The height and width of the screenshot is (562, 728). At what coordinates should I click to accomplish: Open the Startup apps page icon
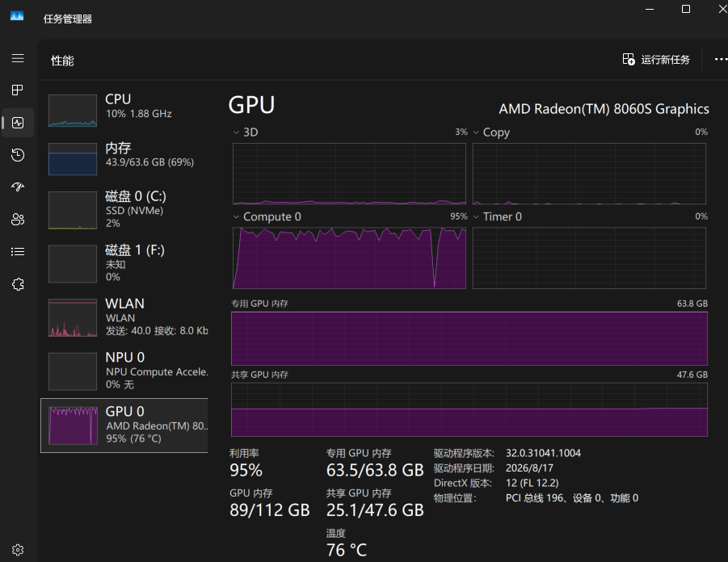(x=18, y=187)
